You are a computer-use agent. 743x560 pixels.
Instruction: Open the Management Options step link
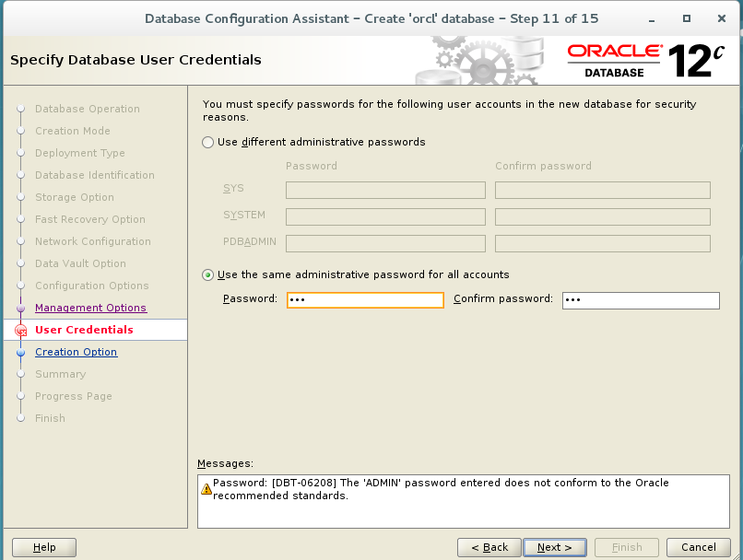[x=90, y=308]
